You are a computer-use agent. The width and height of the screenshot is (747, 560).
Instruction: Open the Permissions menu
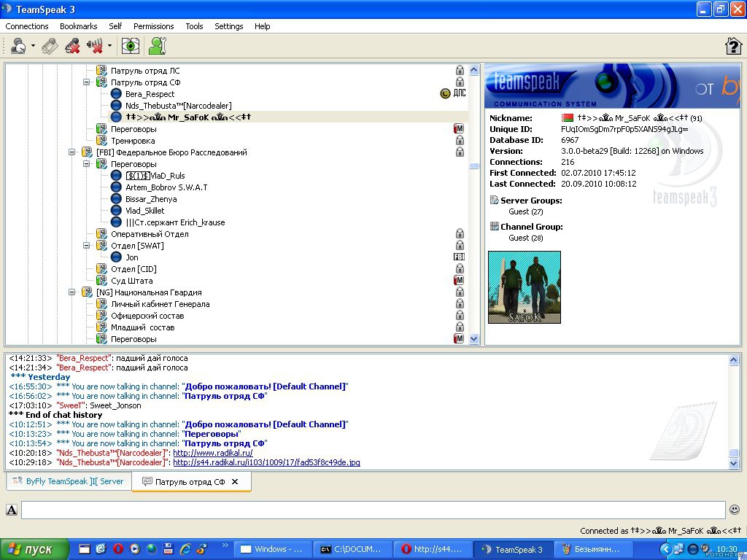153,26
